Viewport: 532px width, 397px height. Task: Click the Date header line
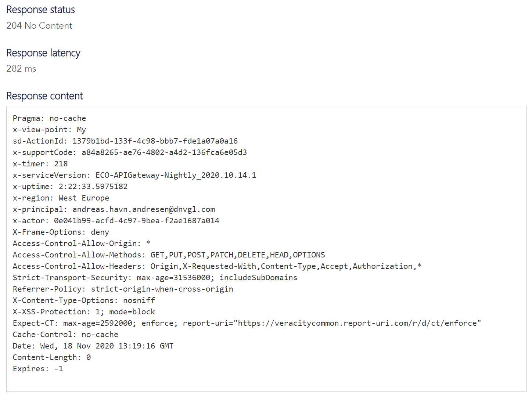(93, 346)
